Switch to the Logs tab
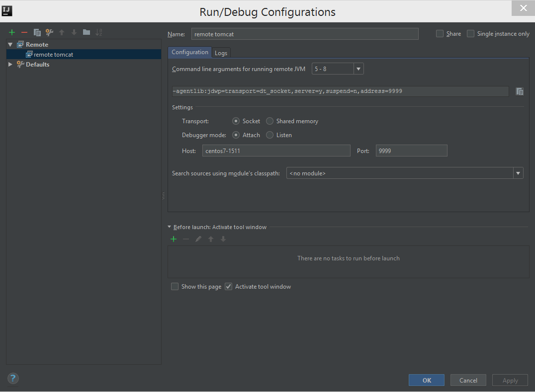The height and width of the screenshot is (392, 535). (221, 52)
